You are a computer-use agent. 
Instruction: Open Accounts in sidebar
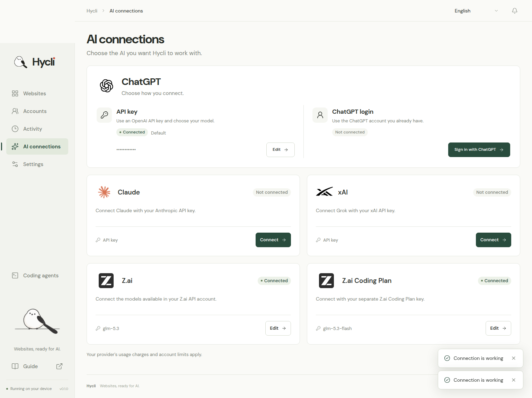tap(37, 111)
